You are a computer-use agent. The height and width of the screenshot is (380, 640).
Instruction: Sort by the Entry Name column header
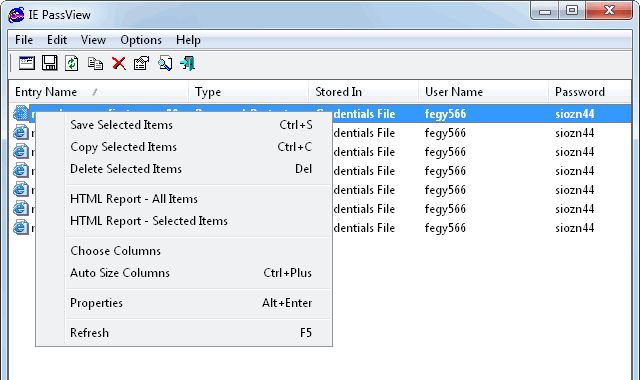click(x=98, y=92)
